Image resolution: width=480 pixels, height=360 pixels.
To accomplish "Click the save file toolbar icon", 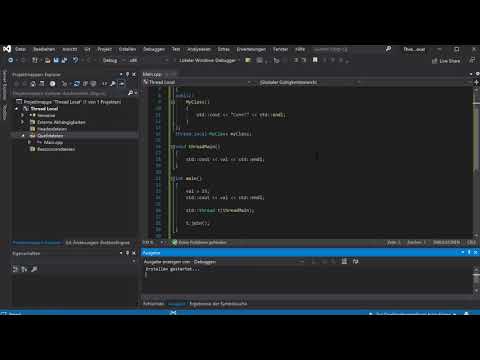I will coord(56,60).
